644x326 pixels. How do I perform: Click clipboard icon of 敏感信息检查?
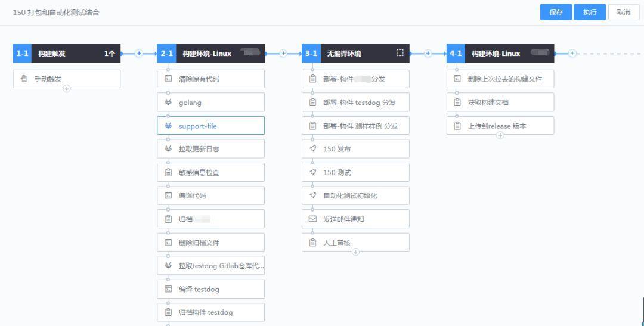pos(168,172)
